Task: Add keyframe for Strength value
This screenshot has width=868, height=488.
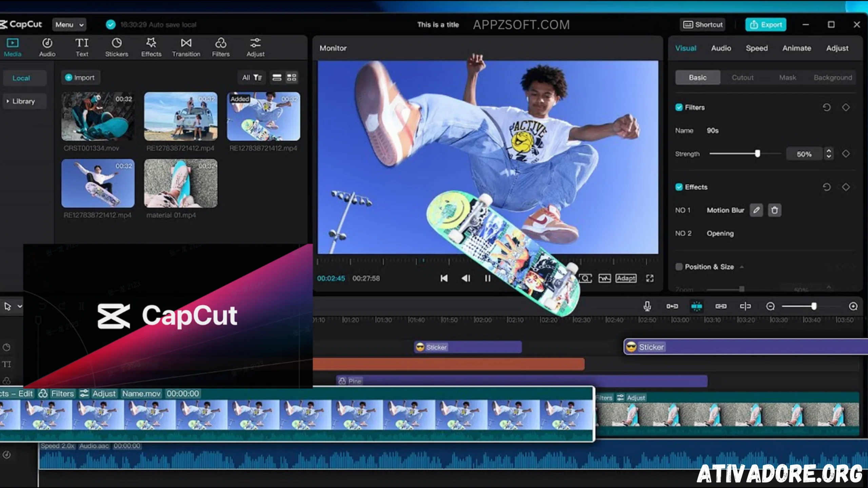Action: click(846, 154)
